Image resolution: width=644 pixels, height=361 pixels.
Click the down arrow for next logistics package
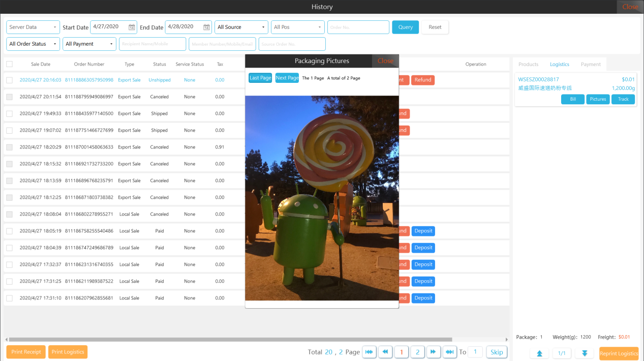(x=585, y=353)
